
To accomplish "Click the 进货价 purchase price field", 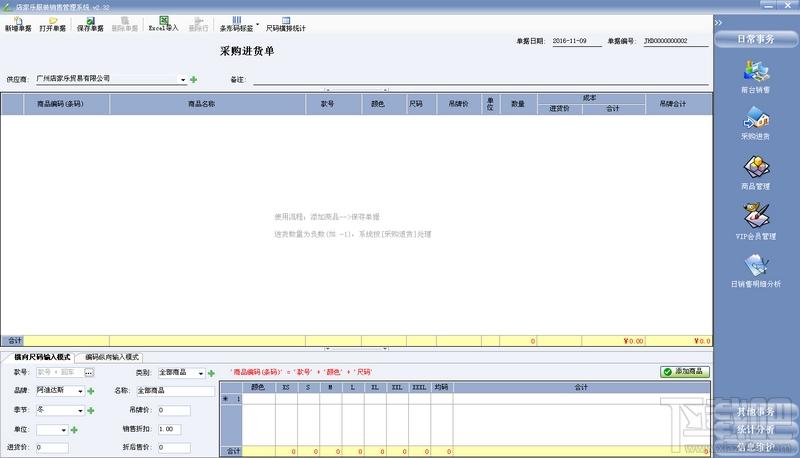I will click(52, 448).
